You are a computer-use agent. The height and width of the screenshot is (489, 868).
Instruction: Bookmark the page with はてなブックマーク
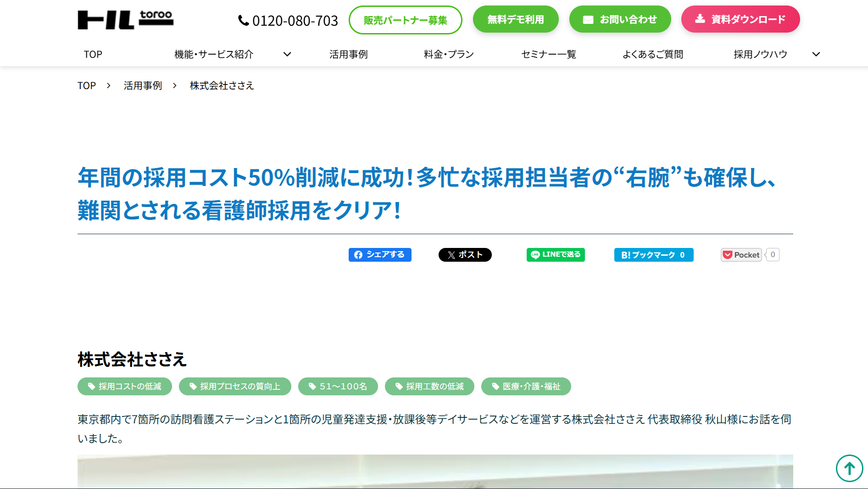pos(653,254)
